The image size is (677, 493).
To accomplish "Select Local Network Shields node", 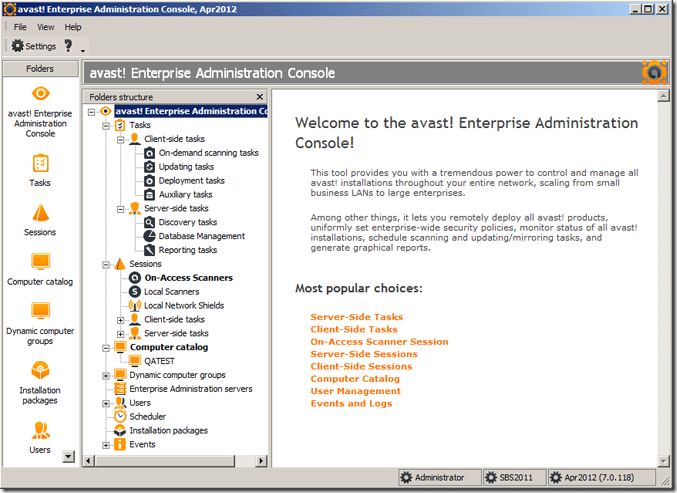I will click(x=183, y=306).
